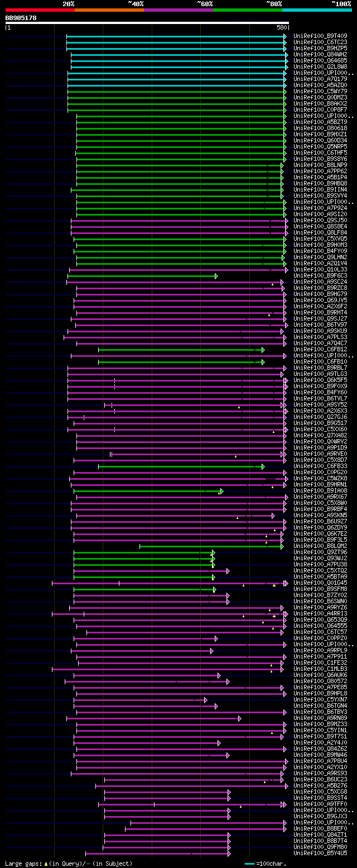This screenshot has height=868, width=357.
Task: Open the UniRef100_Q2L8W8 hit
Action: point(320,66)
